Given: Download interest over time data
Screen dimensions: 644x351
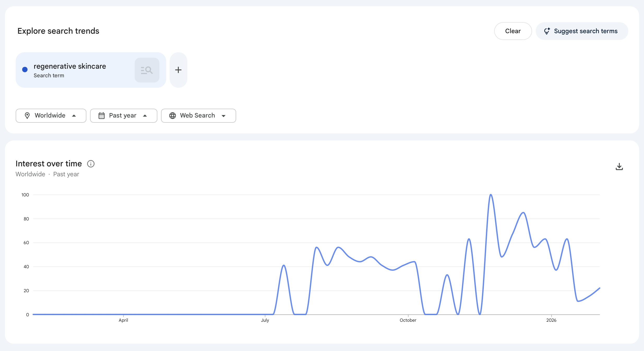Looking at the screenshot, I should 619,167.
